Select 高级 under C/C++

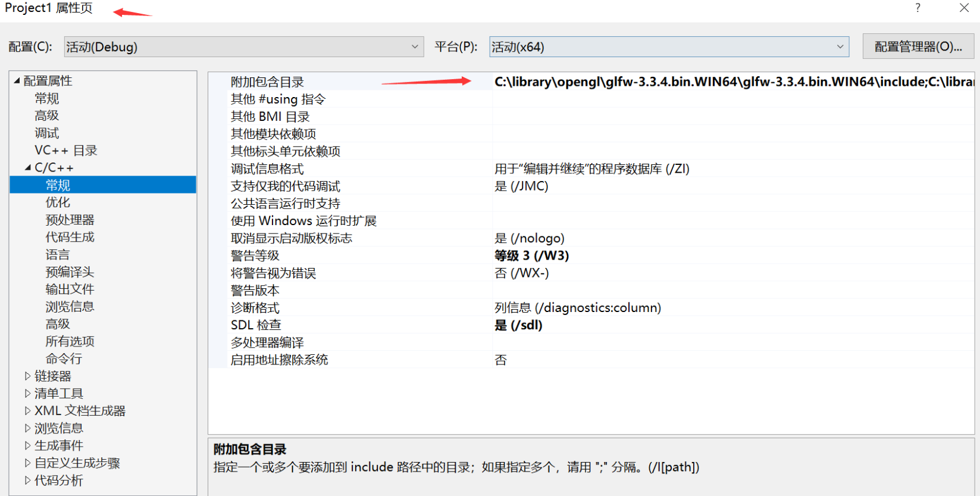click(58, 323)
